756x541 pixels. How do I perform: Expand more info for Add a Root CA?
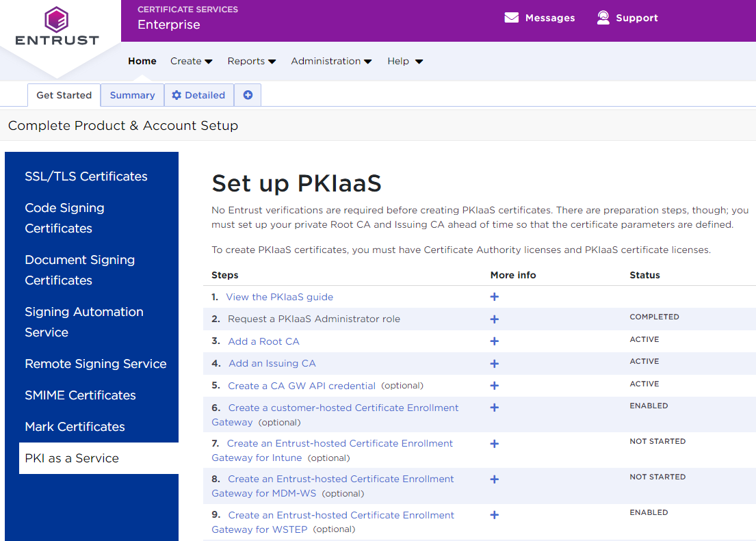494,341
